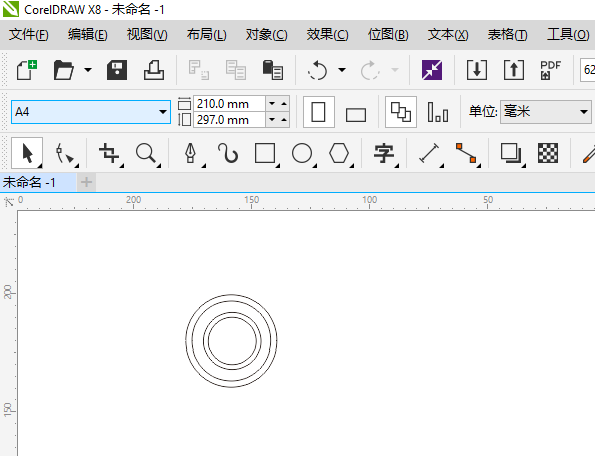Click the Publish to PDF icon
Viewport: 595px width, 456px height.
click(x=550, y=70)
